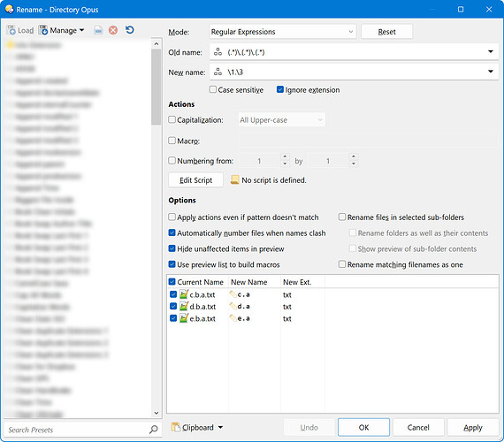Click the preset list scroll-up arrow
The image size is (504, 442).
157,43
